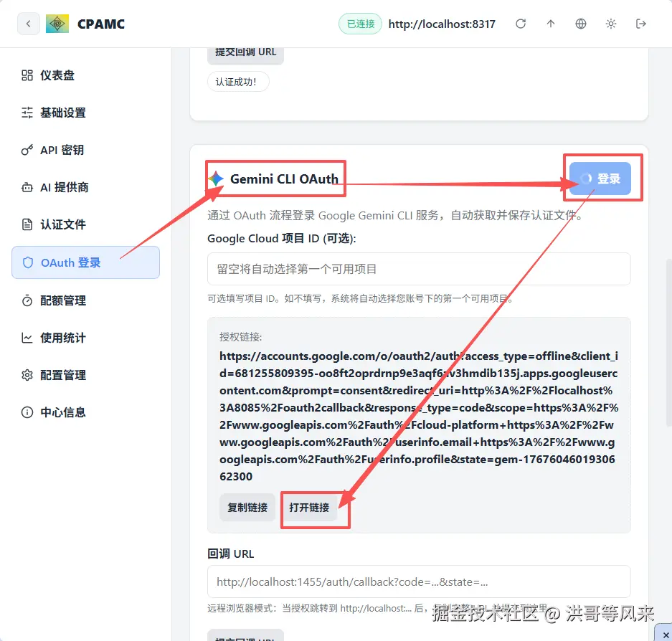Click the page refresh icon in toolbar
The height and width of the screenshot is (641, 672).
pyautogui.click(x=521, y=23)
